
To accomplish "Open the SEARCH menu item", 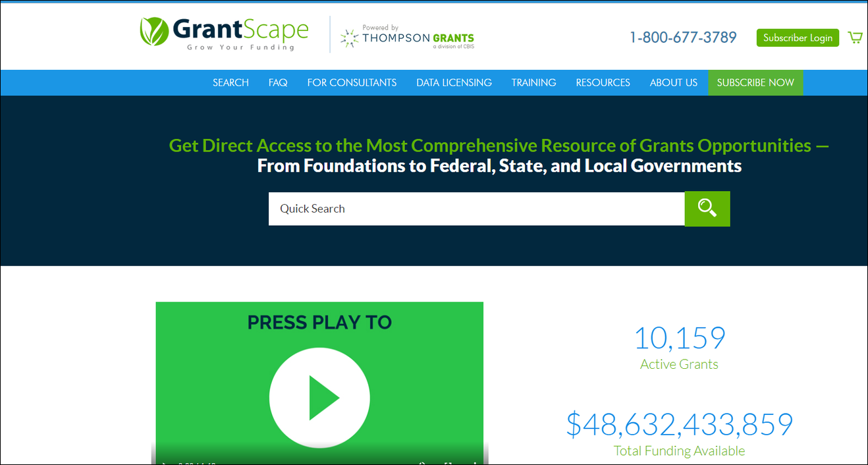I will [x=230, y=82].
